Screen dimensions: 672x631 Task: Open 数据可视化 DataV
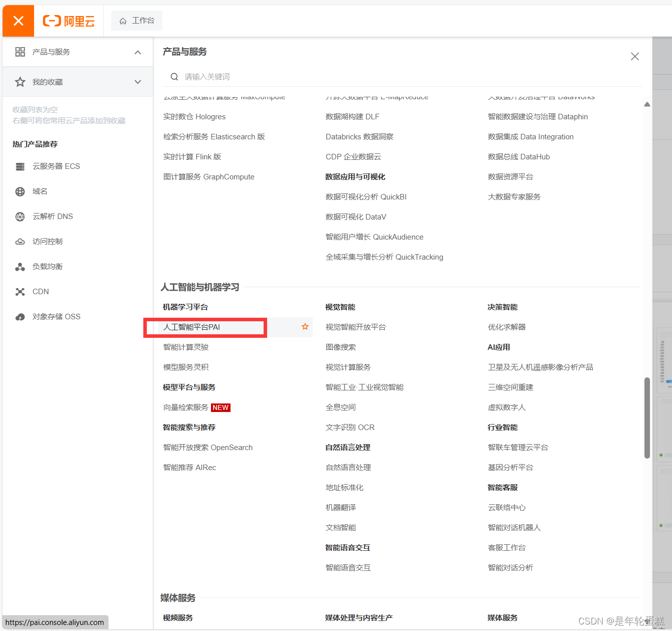pyautogui.click(x=356, y=217)
